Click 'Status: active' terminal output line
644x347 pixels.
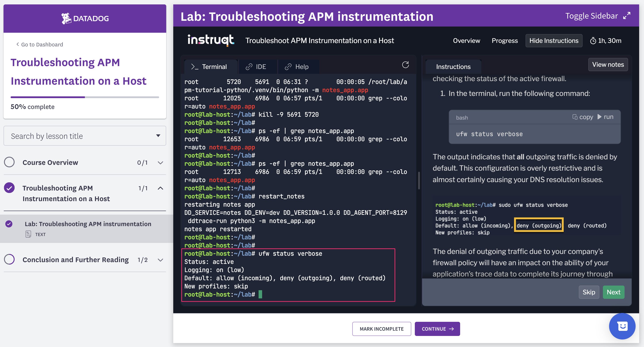tap(209, 262)
